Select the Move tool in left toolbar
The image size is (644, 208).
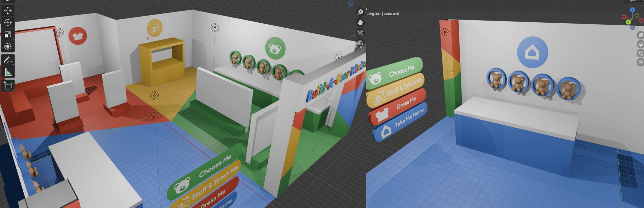coord(7,10)
